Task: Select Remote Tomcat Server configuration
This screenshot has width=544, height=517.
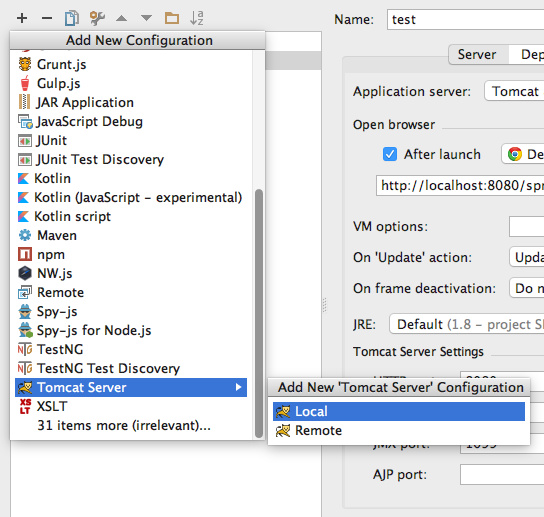Action: pos(399,431)
